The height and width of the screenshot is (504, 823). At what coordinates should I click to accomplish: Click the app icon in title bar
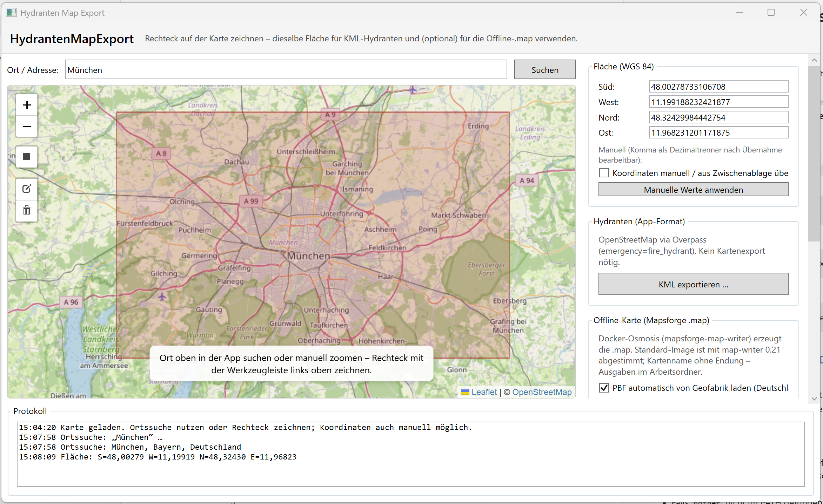point(11,13)
